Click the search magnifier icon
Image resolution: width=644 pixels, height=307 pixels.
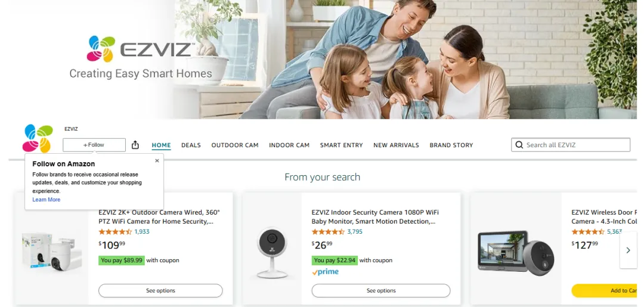pyautogui.click(x=519, y=145)
